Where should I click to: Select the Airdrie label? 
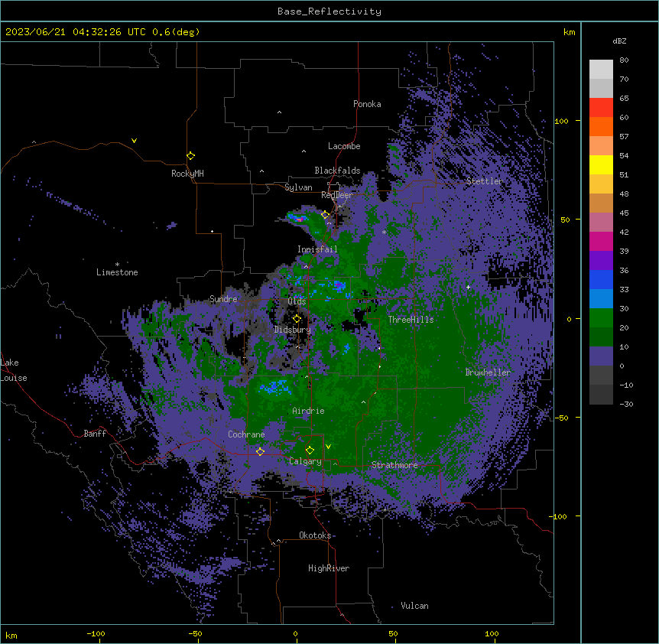(308, 411)
